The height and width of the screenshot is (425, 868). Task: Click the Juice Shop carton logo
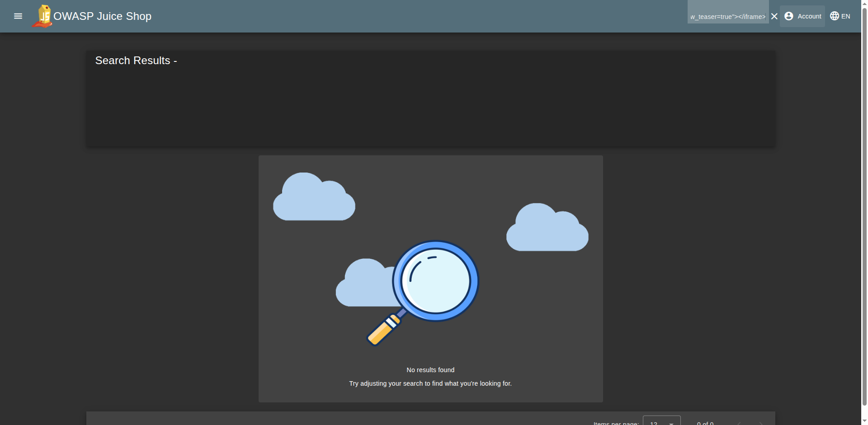click(42, 16)
